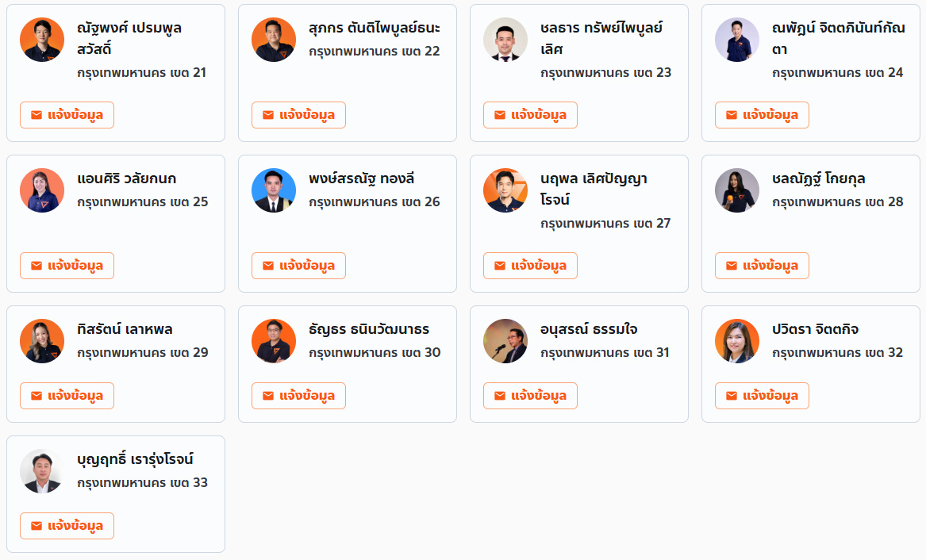Select the profile picture of บุญฤทธิ์ เรารุ่งโรจน์

coord(42,471)
